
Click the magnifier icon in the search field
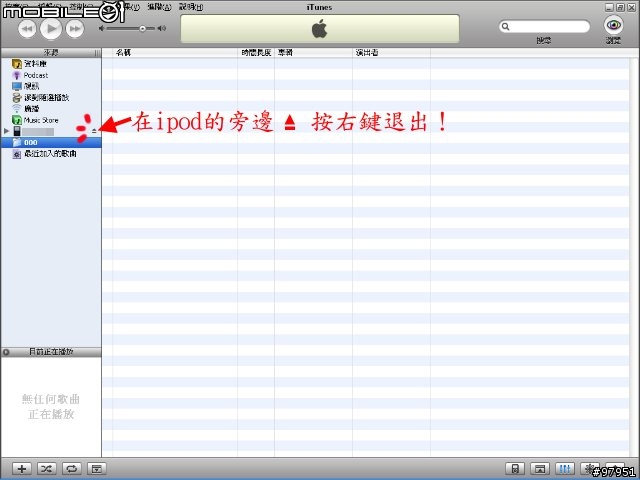(x=506, y=27)
